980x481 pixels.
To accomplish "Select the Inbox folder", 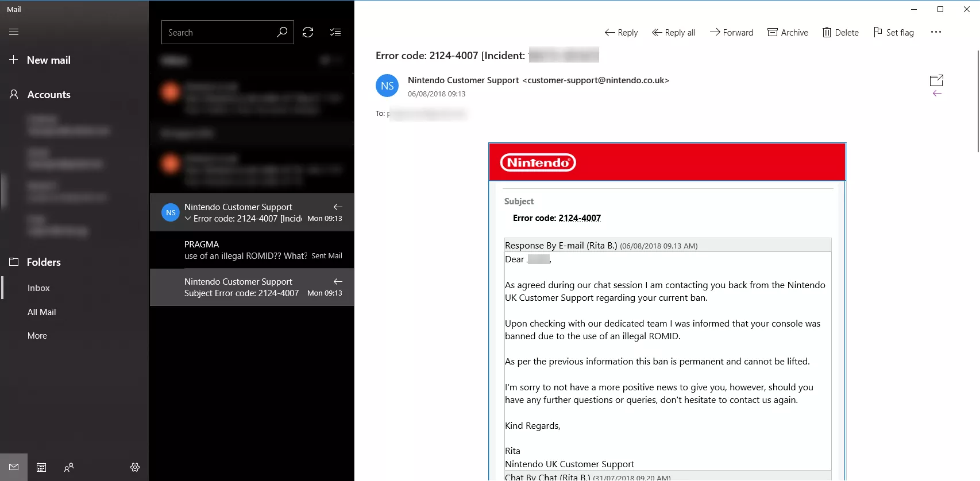I will (38, 288).
